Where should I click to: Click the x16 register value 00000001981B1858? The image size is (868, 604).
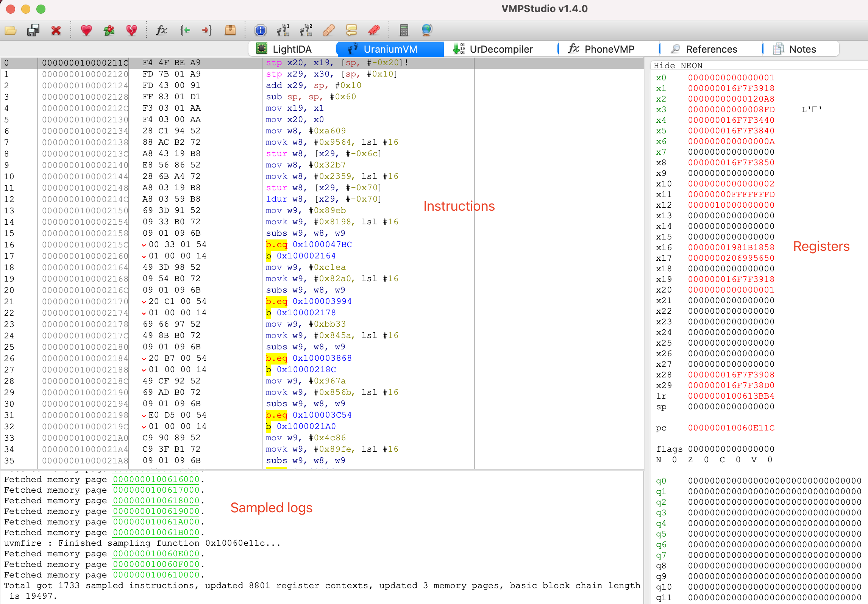point(731,247)
